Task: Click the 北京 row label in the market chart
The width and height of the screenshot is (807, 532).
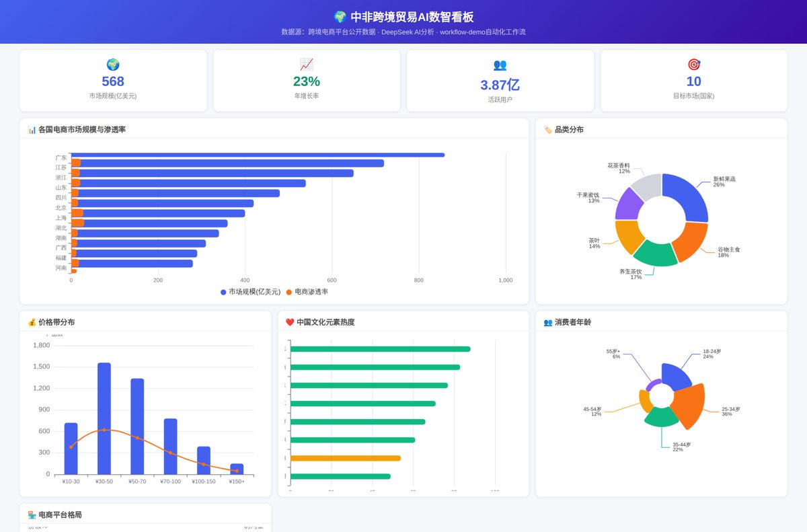Action: [61, 208]
